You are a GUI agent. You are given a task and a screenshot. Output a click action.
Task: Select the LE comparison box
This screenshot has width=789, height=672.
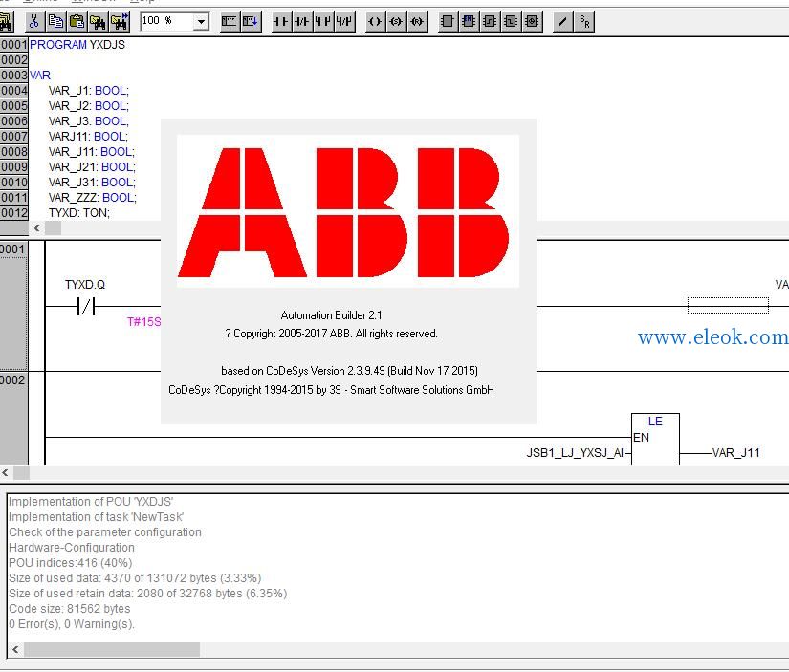pyautogui.click(x=655, y=439)
